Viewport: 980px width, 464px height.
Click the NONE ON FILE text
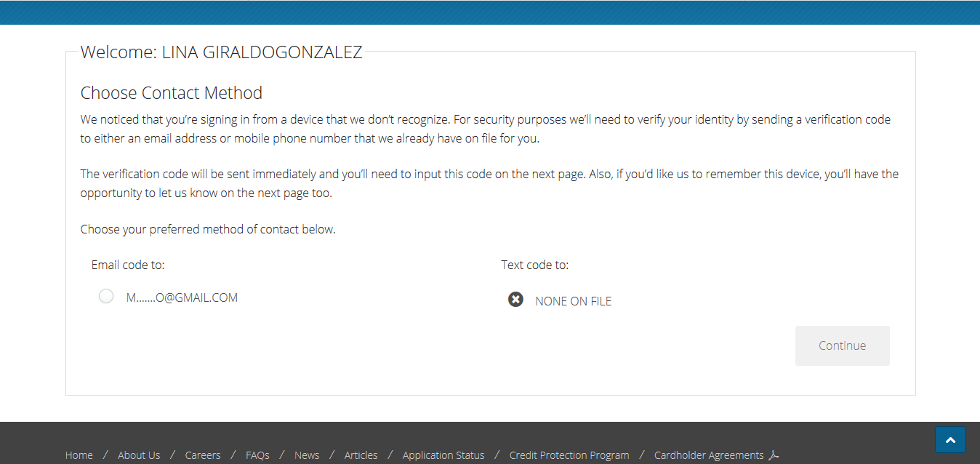pyautogui.click(x=574, y=301)
